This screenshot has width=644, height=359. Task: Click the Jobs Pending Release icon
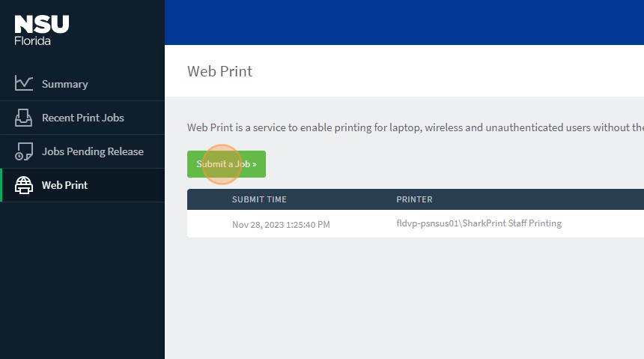pos(24,151)
